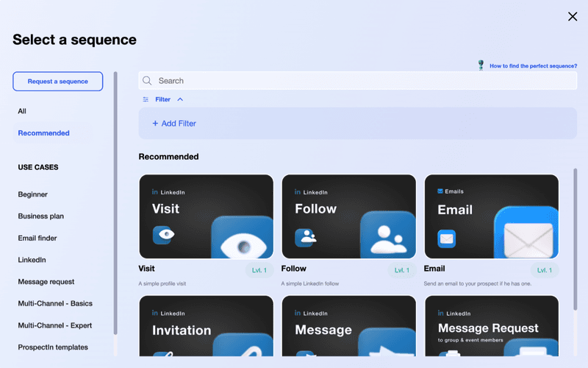Click LinkedIn logo on Visit card
This screenshot has height=368, width=588.
point(155,192)
